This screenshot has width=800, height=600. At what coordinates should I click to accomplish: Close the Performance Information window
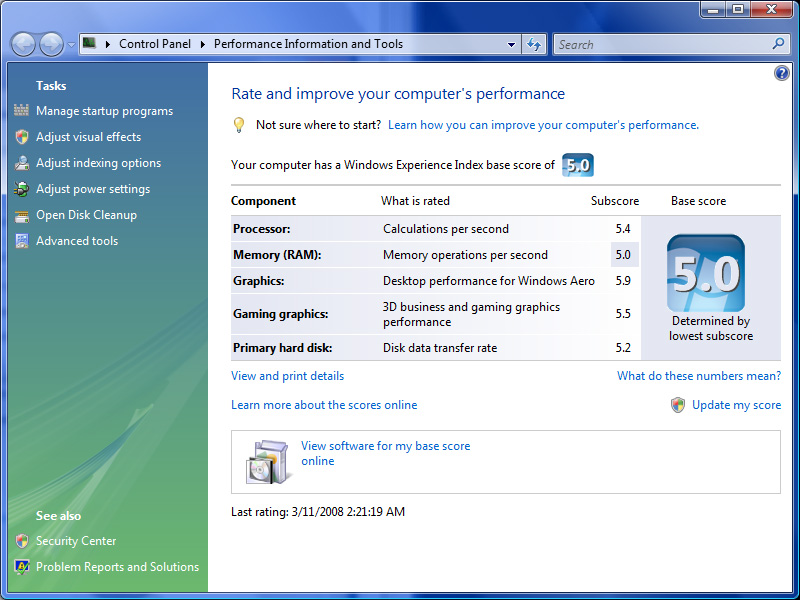click(771, 9)
